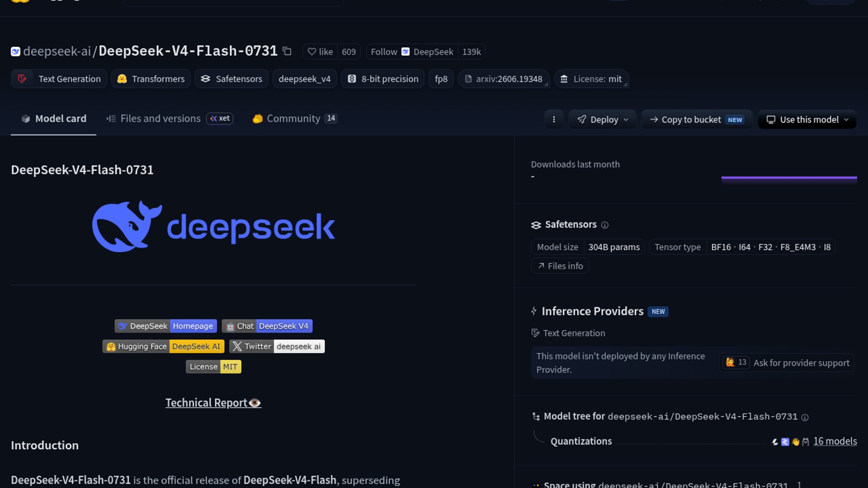This screenshot has height=488, width=868.
Task: Click the arxiv document icon
Action: coord(468,79)
